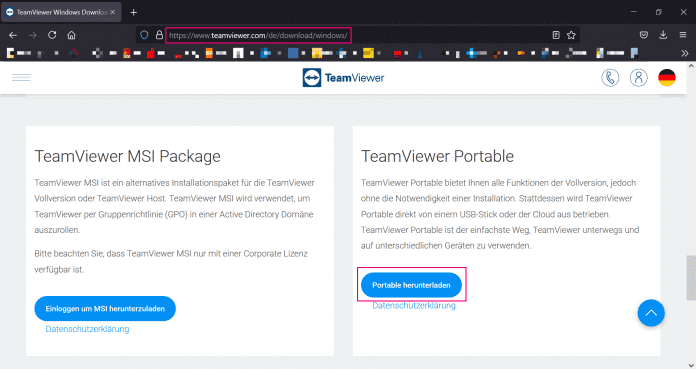
Task: Open Datenschutzerklärung link under MSI Package
Action: (87, 329)
